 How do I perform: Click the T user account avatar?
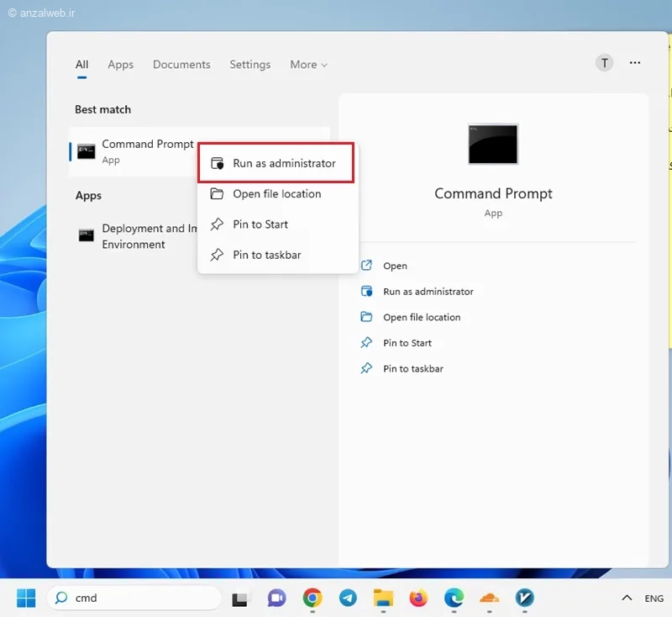pyautogui.click(x=604, y=63)
